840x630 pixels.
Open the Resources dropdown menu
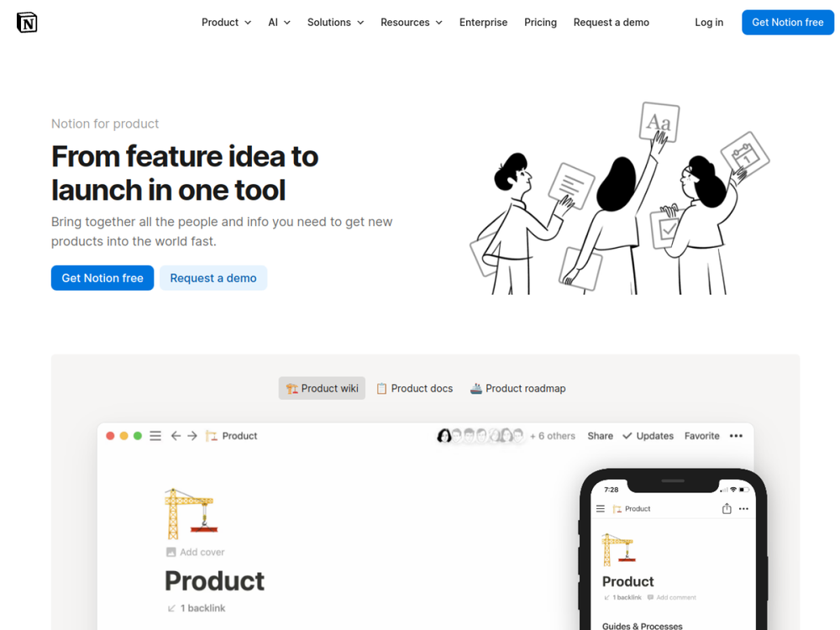pyautogui.click(x=412, y=23)
